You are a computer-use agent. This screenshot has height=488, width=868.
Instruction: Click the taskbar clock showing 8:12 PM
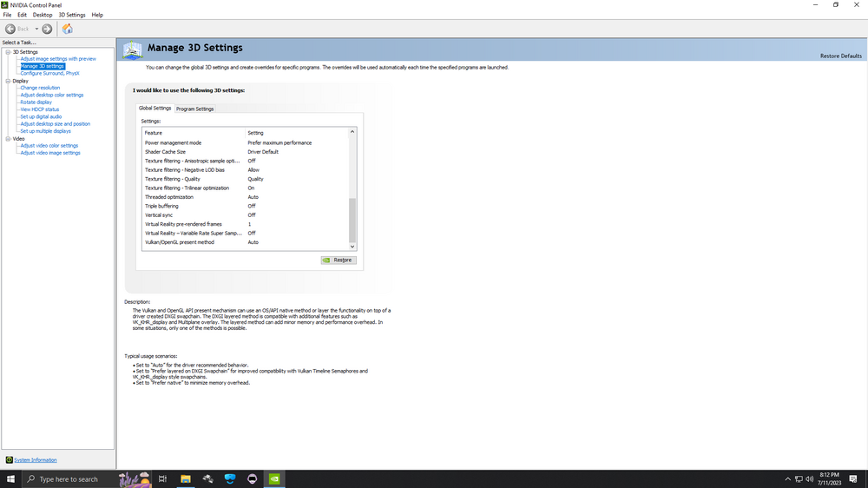[829, 479]
